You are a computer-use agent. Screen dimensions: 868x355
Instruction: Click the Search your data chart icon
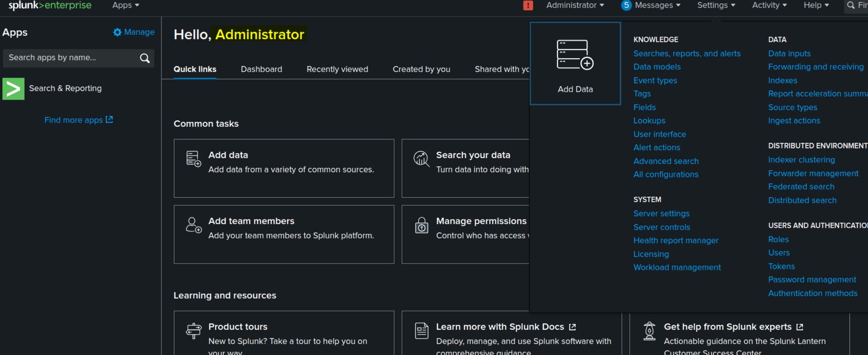coord(421,159)
